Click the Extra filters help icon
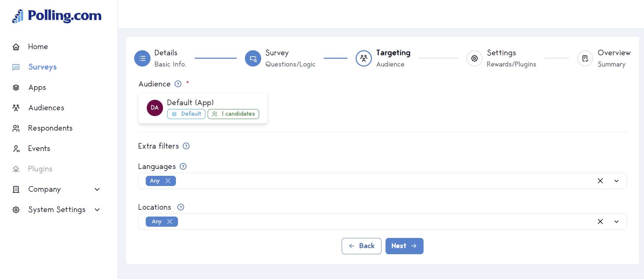Screen dimensions: 644x279 [x=186, y=146]
